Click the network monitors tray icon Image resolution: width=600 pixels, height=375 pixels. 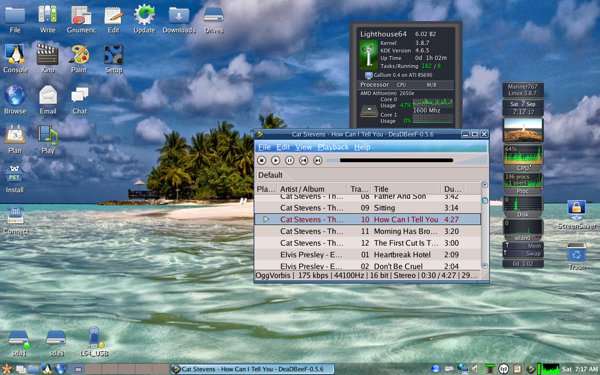[x=462, y=369]
